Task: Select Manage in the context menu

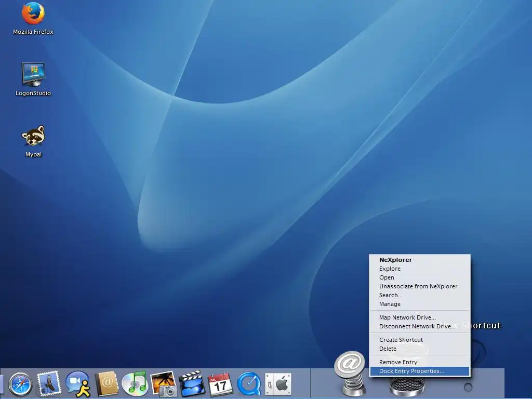Action: pyautogui.click(x=420, y=304)
